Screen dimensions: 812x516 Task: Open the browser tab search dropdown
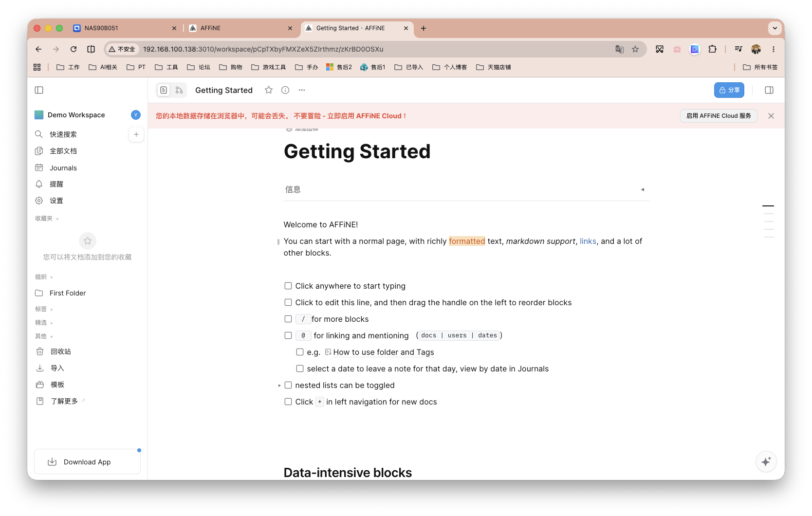[775, 28]
